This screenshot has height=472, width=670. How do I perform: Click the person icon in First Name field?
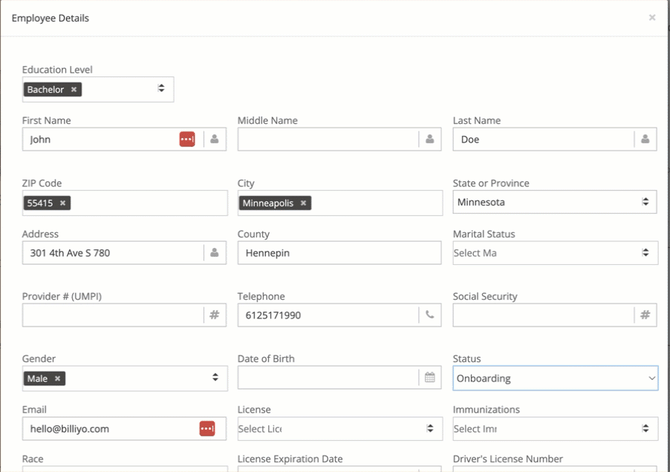pyautogui.click(x=214, y=140)
